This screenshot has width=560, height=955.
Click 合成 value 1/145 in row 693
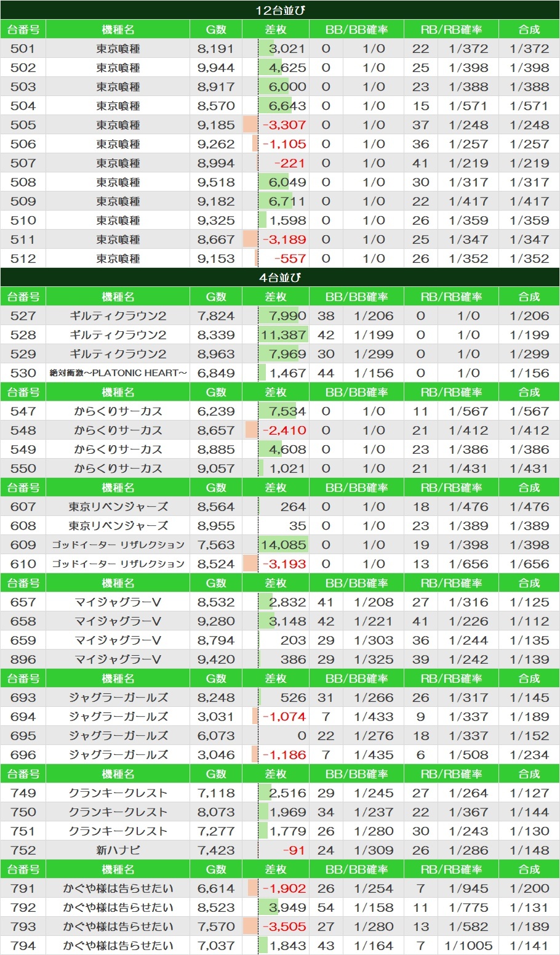529,698
